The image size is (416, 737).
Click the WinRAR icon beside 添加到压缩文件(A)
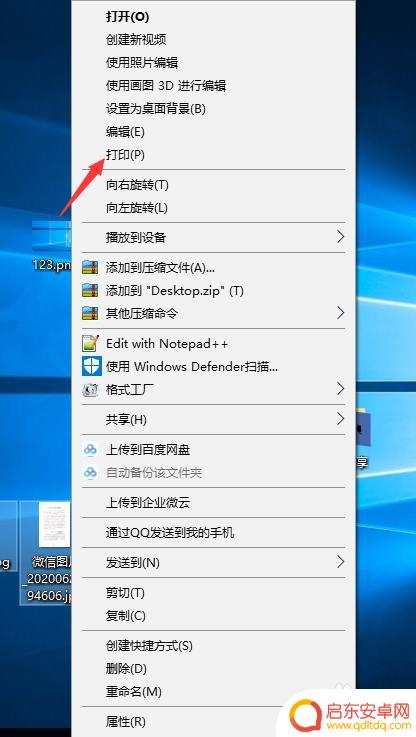(x=90, y=267)
